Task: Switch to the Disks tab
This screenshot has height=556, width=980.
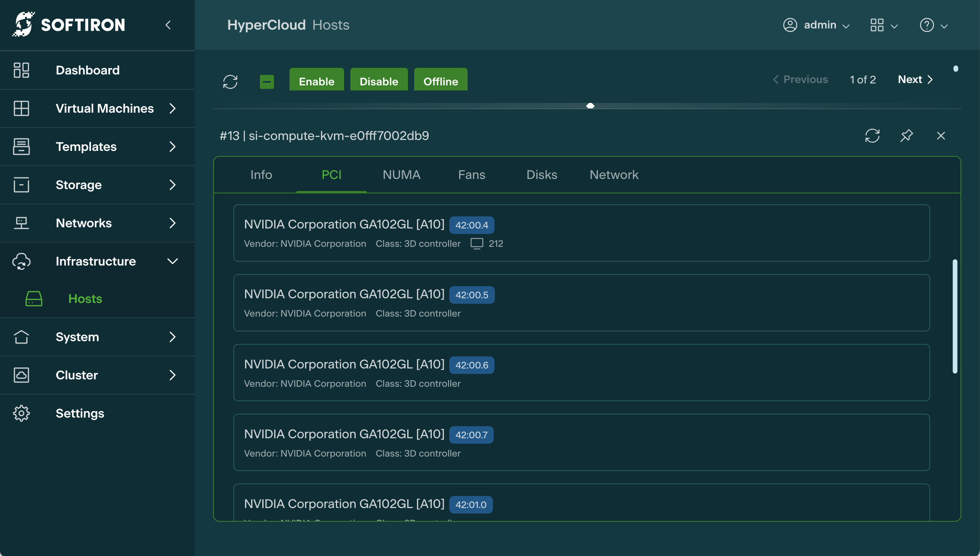Action: click(x=541, y=175)
